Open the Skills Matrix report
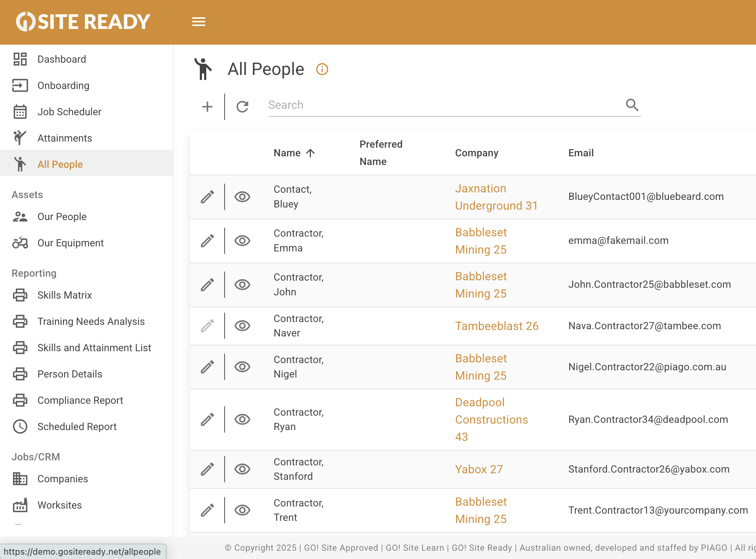 pos(86,295)
